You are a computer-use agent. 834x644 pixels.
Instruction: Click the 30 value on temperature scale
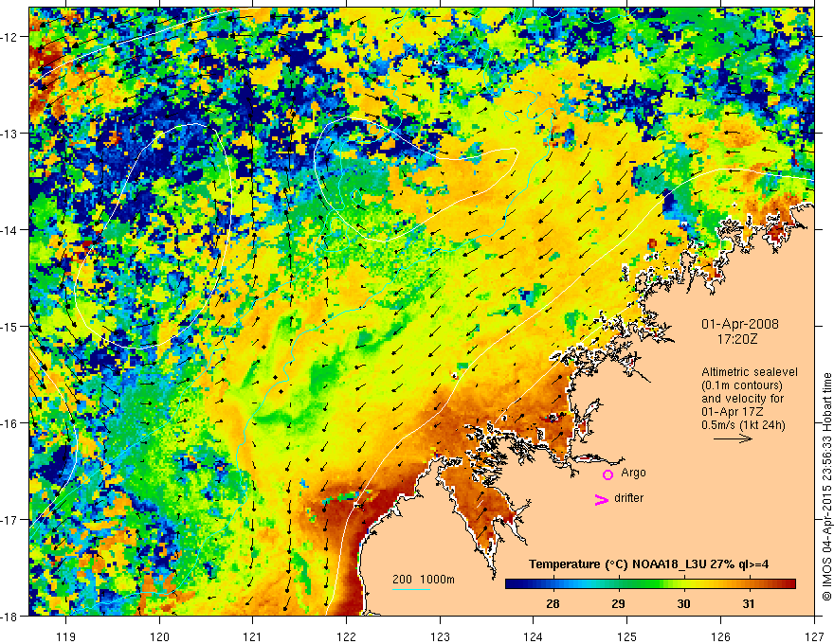coord(683,603)
